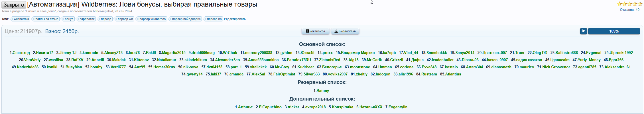Open profile of user VeraVetly
The height and width of the screenshot is (114, 644).
32,60
